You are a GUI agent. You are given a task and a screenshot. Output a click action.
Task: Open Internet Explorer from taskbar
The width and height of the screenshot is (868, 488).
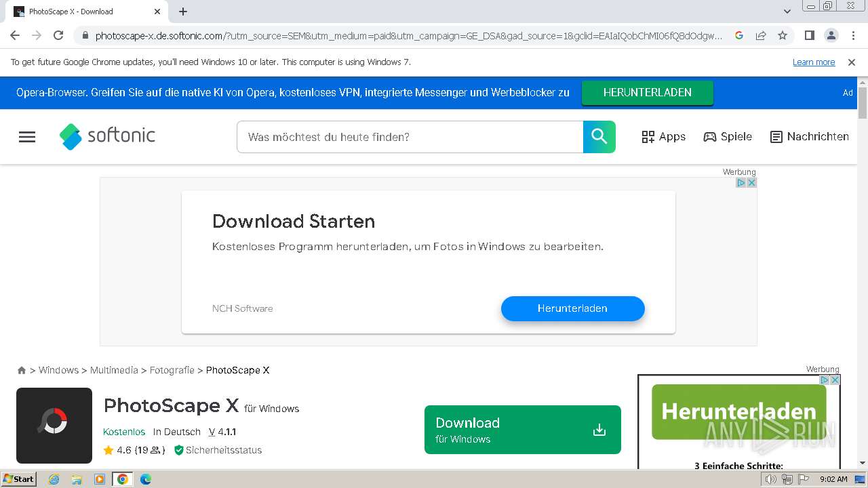click(54, 479)
